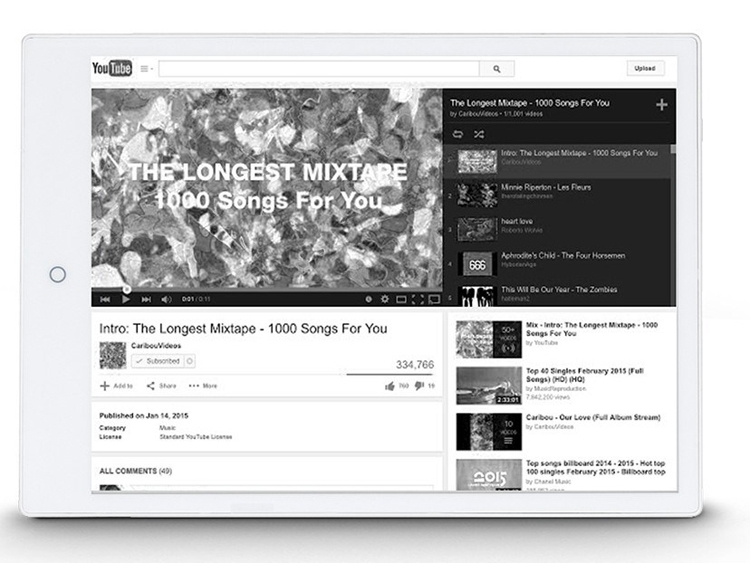Skip to the next playlist video
This screenshot has width=750, height=563.
point(146,299)
